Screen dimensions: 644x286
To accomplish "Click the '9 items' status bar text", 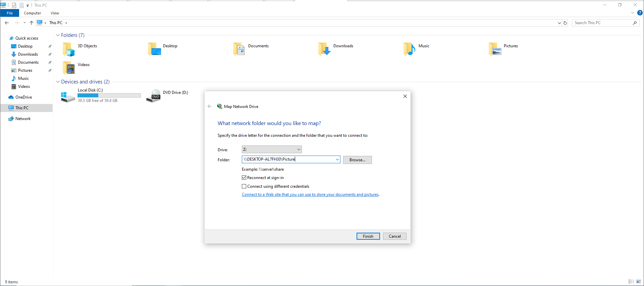I will point(11,282).
